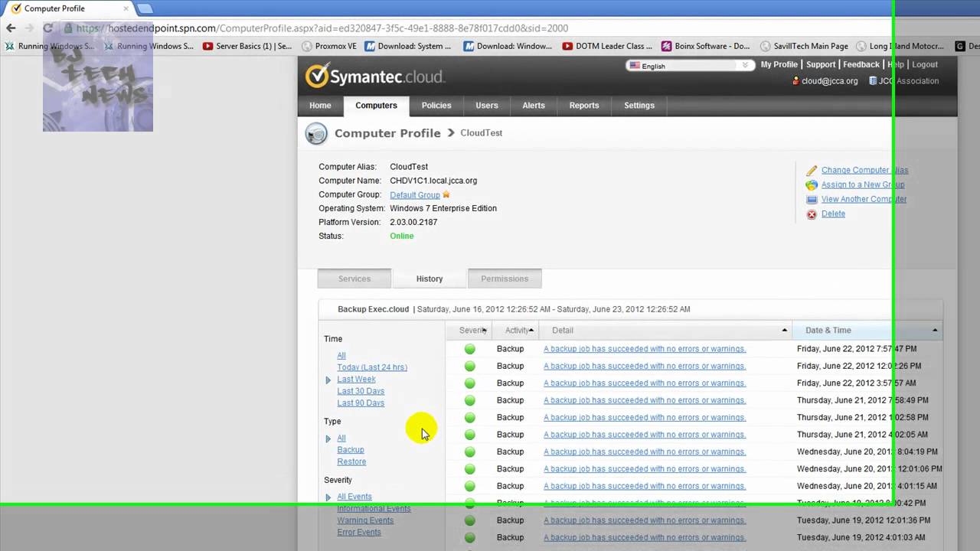
Task: Open the Computers navigation tab
Action: coord(376,106)
